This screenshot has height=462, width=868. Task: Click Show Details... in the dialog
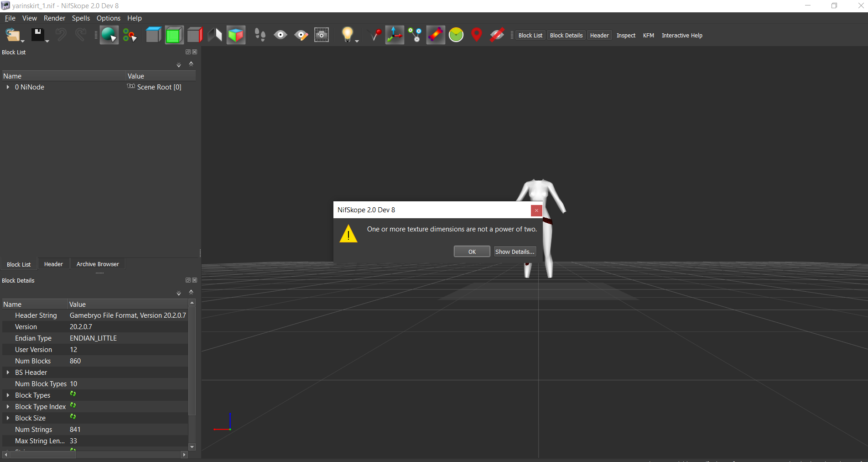[x=515, y=252]
